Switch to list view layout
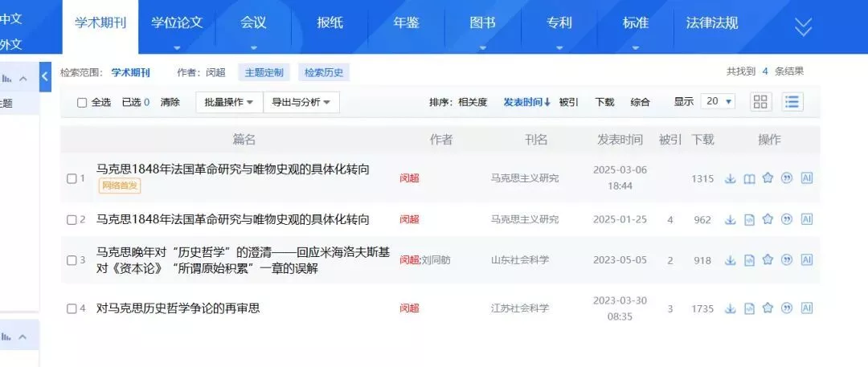This screenshot has width=868, height=367. (x=792, y=102)
